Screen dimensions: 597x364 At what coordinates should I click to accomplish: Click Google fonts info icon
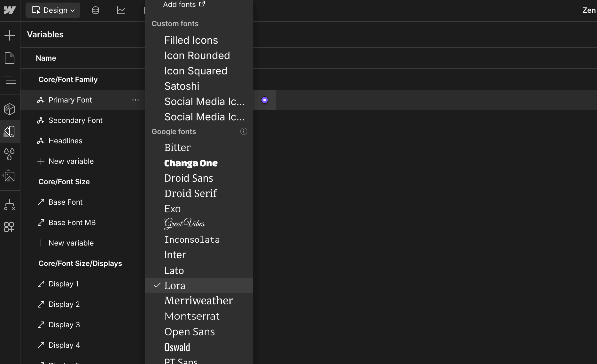[x=244, y=132]
